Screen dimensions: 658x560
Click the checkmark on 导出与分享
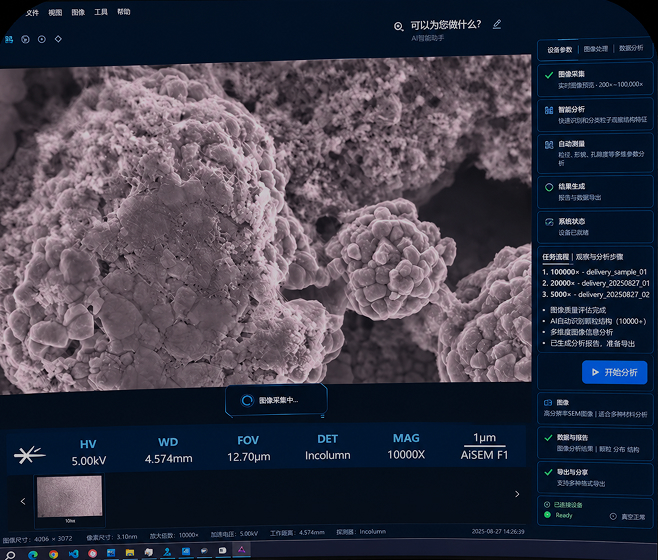click(x=548, y=472)
